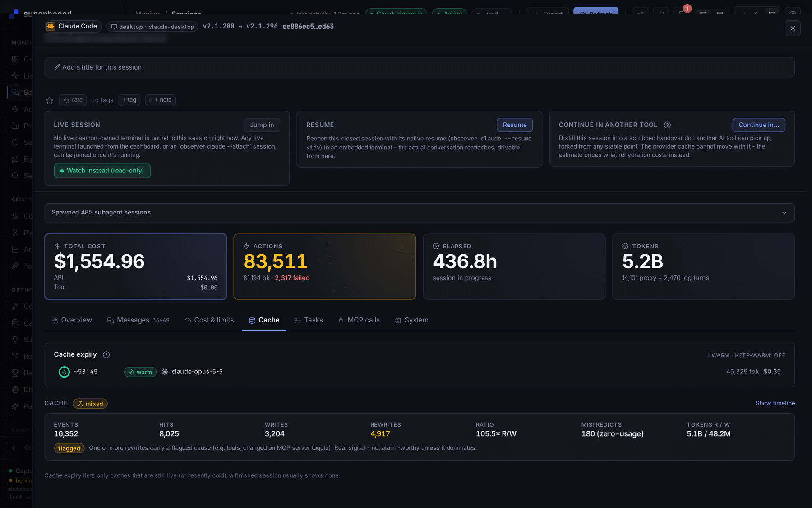Click the Claude Code badge

tap(74, 26)
